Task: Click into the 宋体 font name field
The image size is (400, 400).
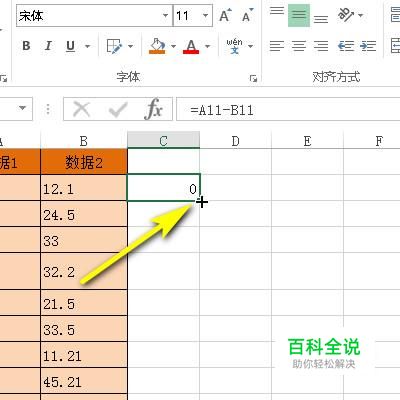Action: (88, 15)
